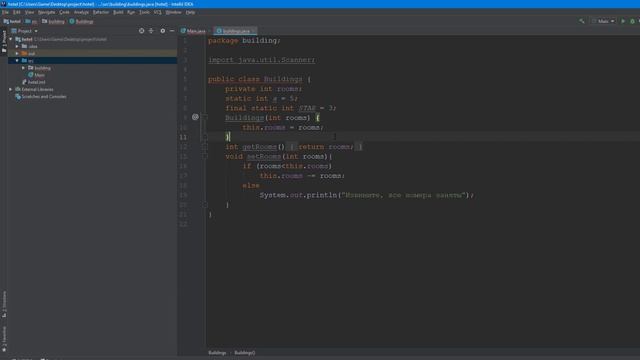Click the Buildings class breadcrumb in navigation bar
640x360 pixels.
[x=81, y=21]
